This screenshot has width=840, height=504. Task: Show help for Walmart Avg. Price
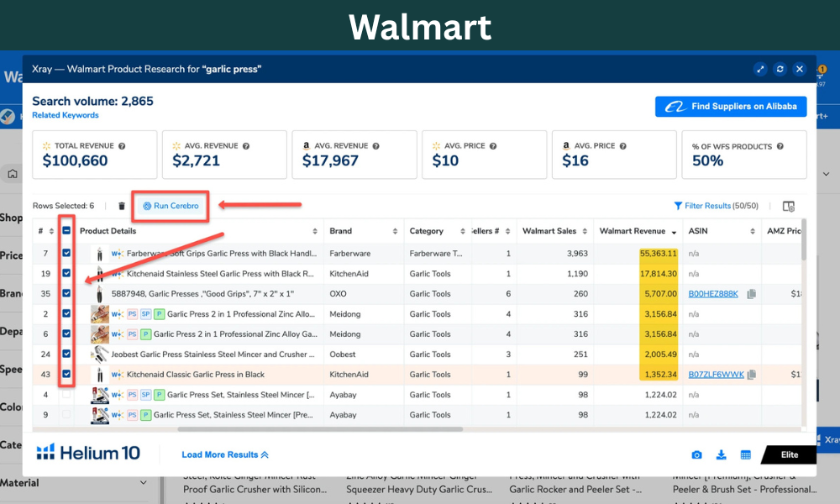(x=493, y=145)
